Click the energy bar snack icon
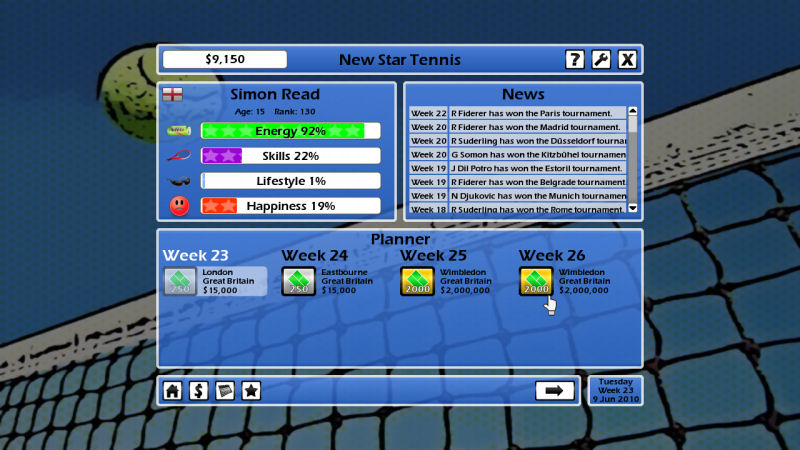Image resolution: width=800 pixels, height=450 pixels. click(179, 131)
